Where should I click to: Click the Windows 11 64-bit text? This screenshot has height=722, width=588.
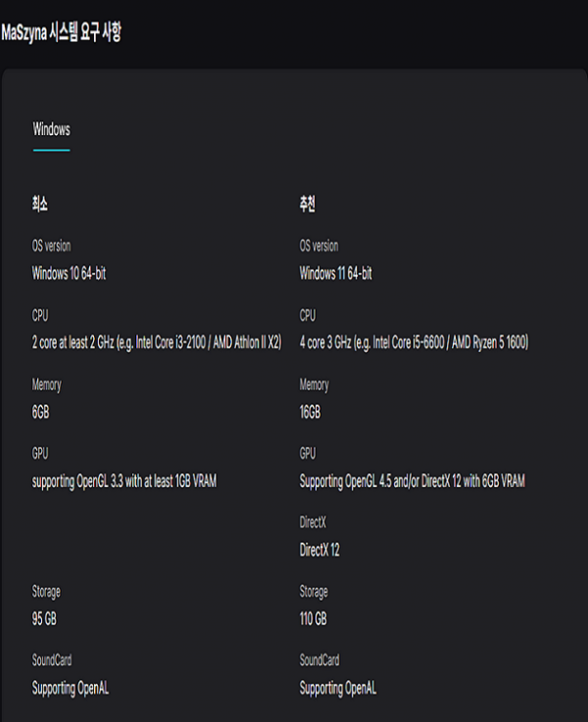coord(335,273)
